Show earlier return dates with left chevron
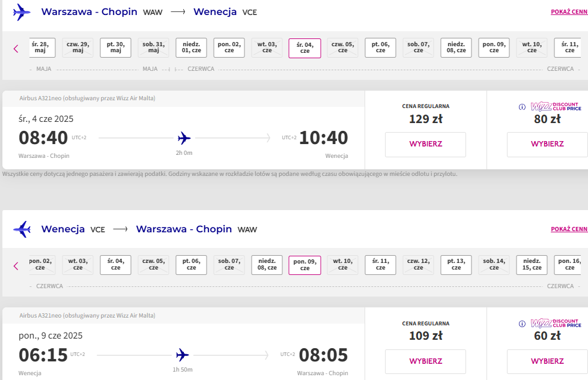This screenshot has width=588, height=380. click(16, 266)
